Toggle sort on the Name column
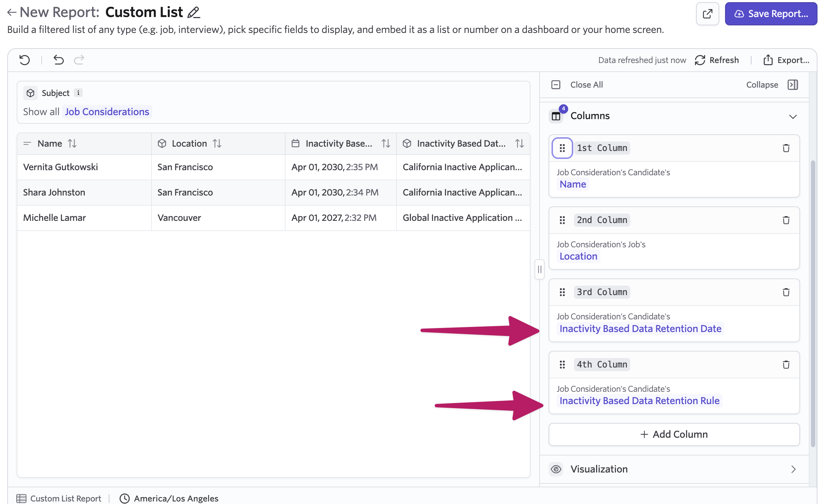Screen dimensions: 824x504 pos(72,144)
